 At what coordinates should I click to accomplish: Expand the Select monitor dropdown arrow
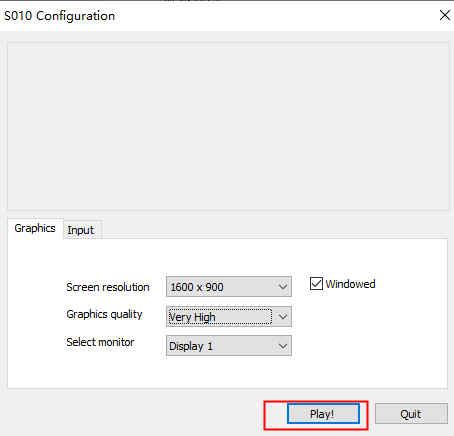click(x=283, y=346)
